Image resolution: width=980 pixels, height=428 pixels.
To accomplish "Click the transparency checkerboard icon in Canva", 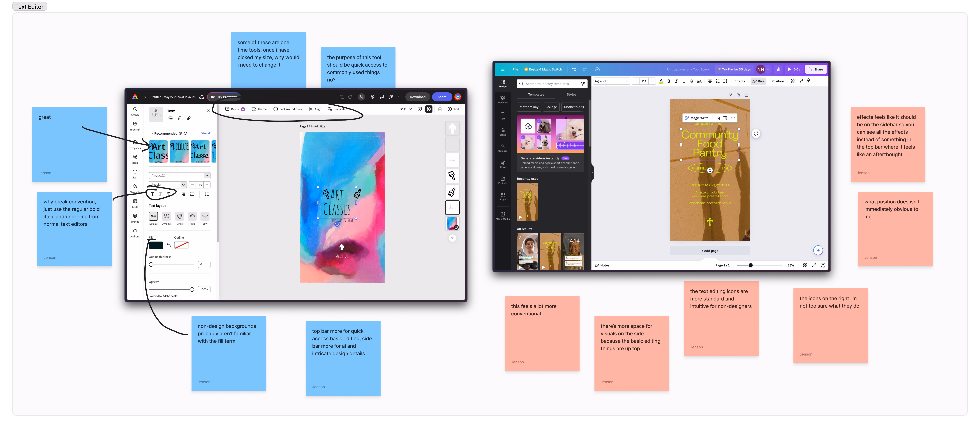I will tap(793, 81).
